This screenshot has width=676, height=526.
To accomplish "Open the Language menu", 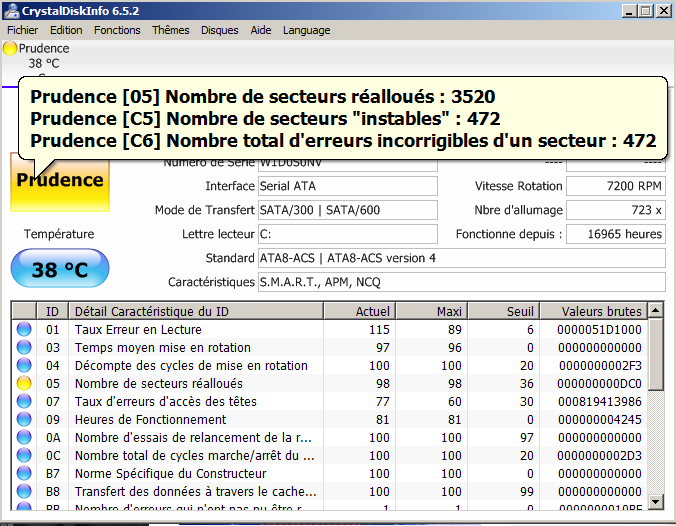I will (307, 30).
